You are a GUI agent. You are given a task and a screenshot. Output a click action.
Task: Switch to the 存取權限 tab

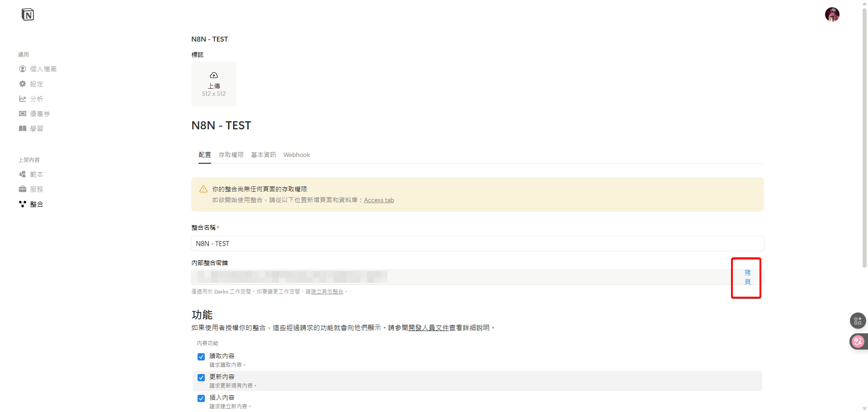point(231,155)
